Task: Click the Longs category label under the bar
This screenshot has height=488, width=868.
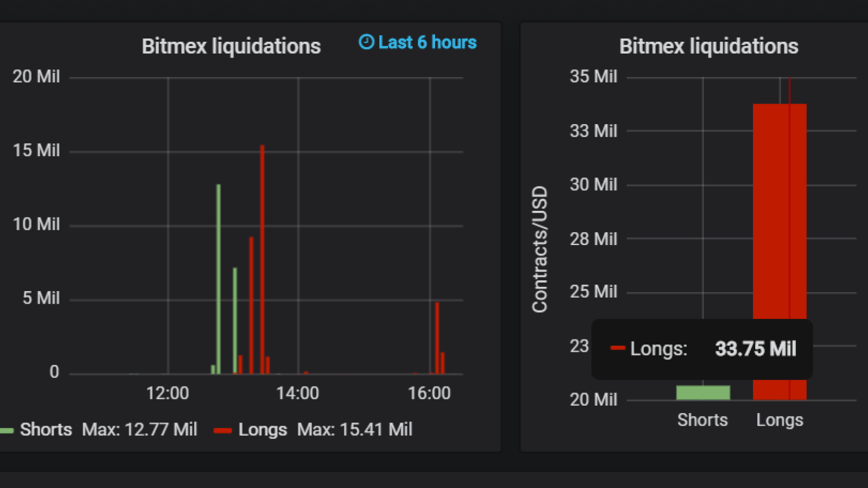Action: (x=780, y=420)
